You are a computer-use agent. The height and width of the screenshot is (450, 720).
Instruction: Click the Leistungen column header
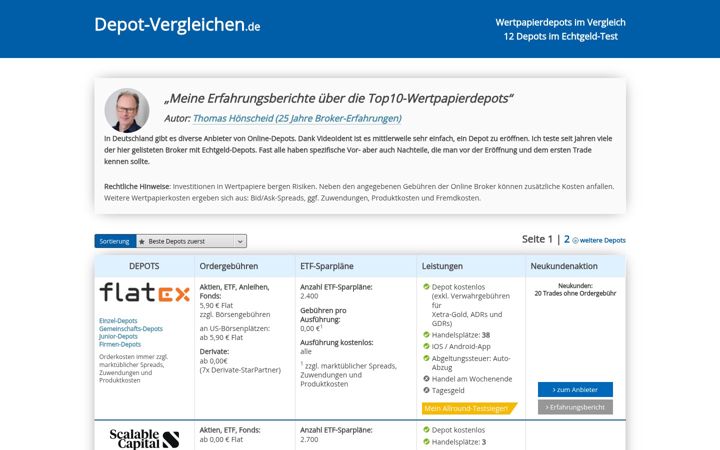(442, 266)
